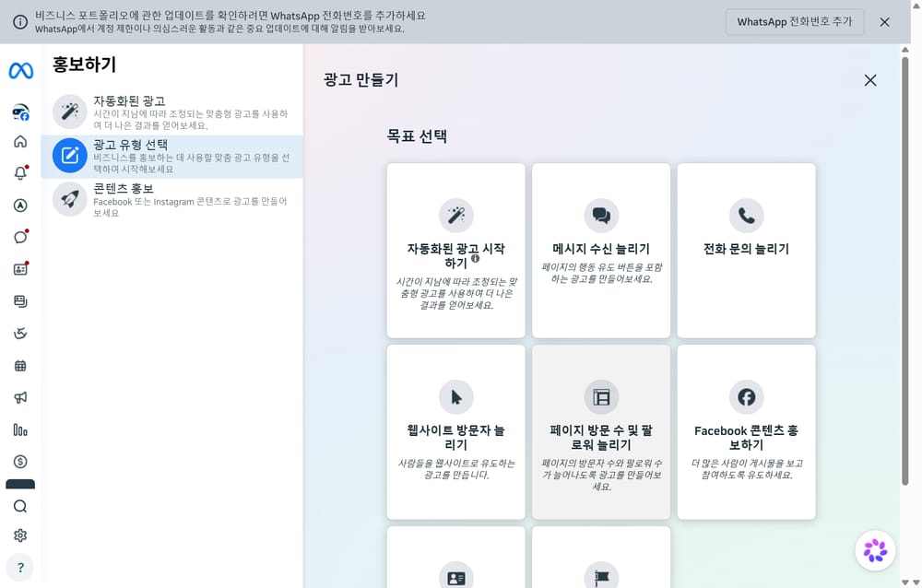Click the info icon in the WhatsApp banner
The height and width of the screenshot is (588, 922).
20,22
